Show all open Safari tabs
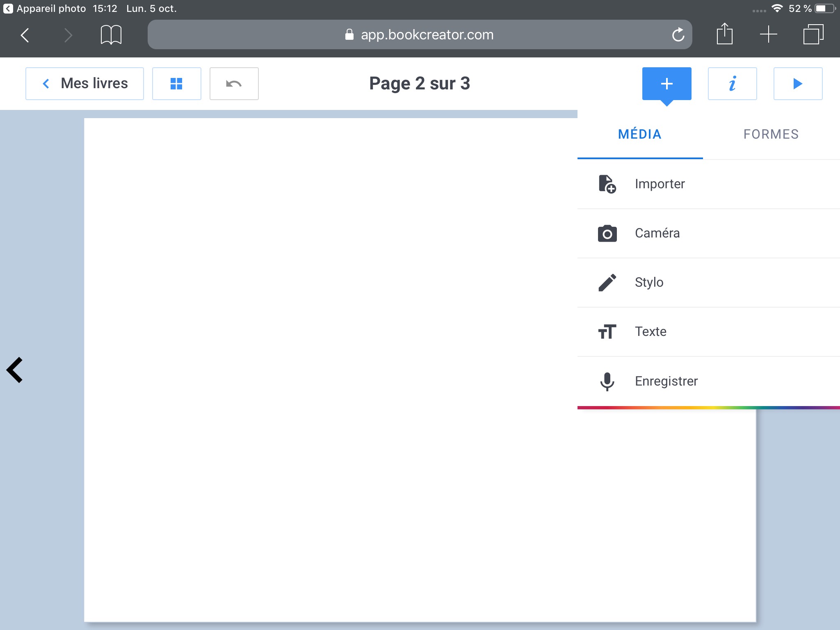This screenshot has width=840, height=630. click(813, 34)
